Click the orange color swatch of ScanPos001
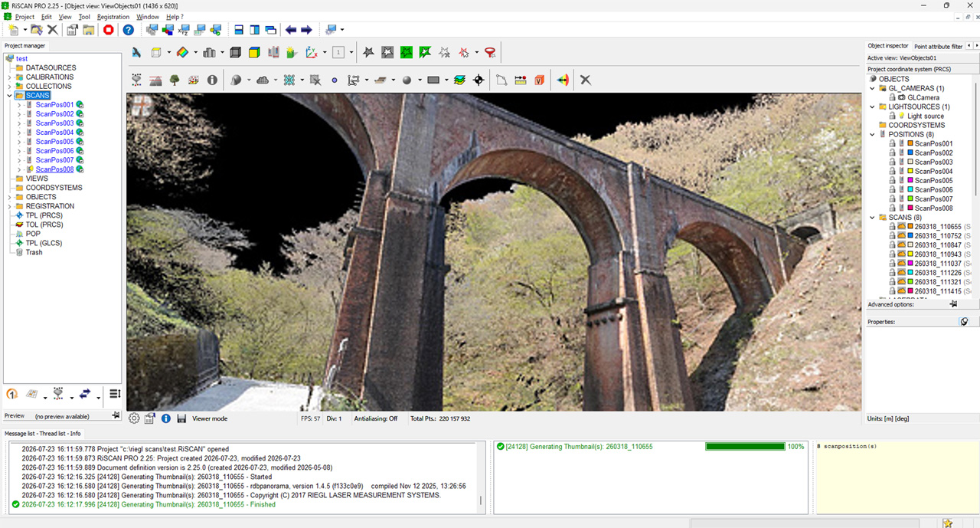 click(x=910, y=143)
